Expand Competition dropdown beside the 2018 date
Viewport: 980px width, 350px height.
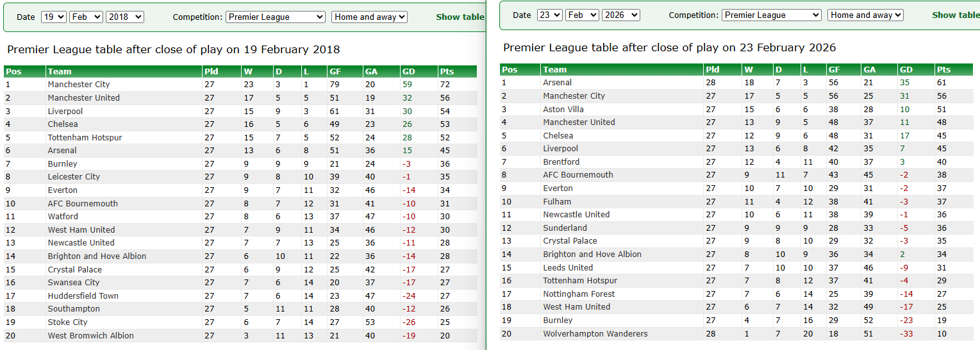276,17
